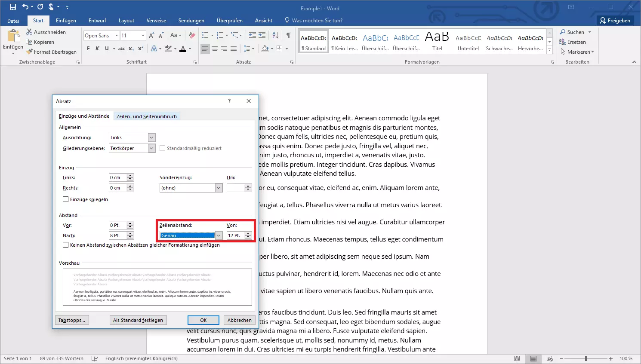The image size is (641, 364).
Task: Increase font size
Action: click(151, 35)
